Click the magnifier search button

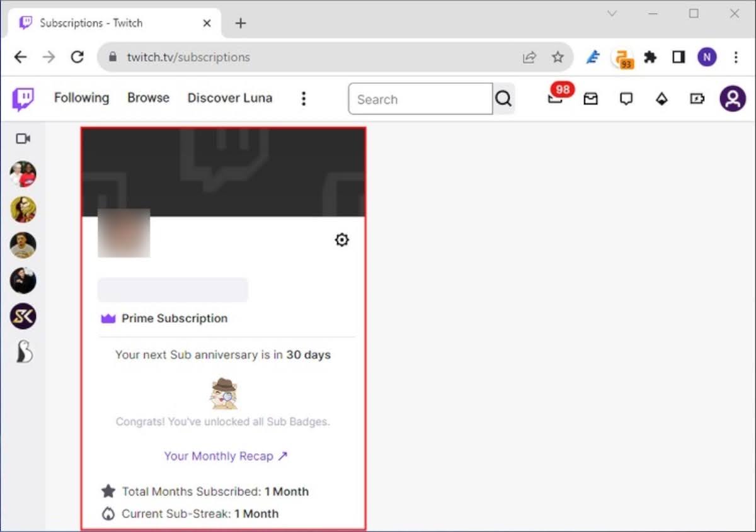(503, 99)
